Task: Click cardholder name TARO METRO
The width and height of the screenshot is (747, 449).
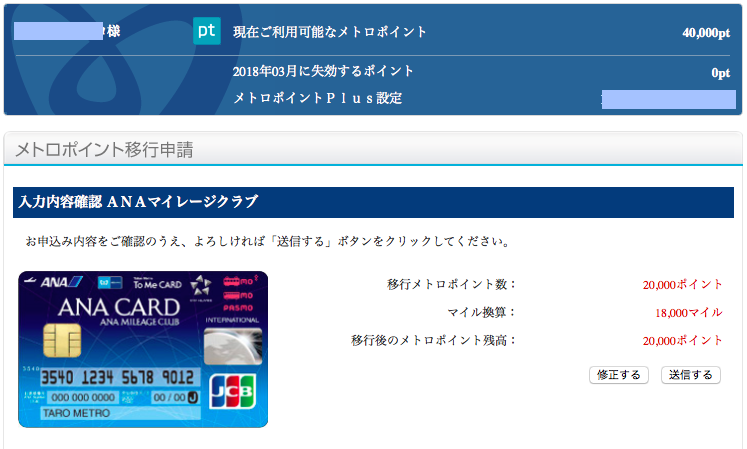Action: click(76, 413)
